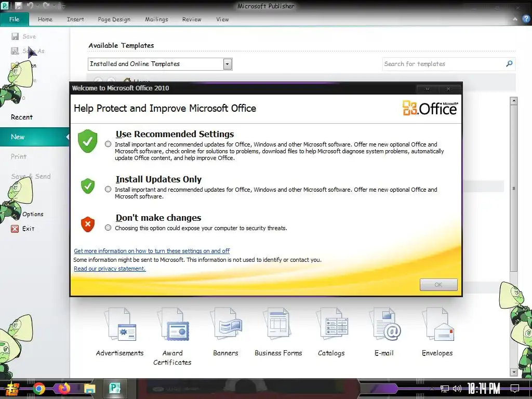Click the template search magnifier icon

tap(509, 63)
